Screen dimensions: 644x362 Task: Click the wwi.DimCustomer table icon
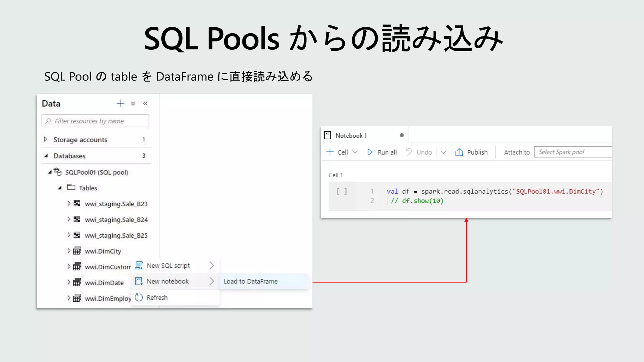77,266
